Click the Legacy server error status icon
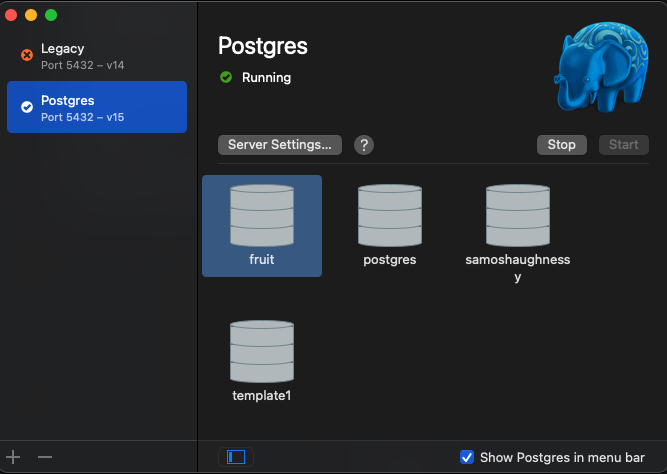The image size is (667, 474). tap(27, 55)
